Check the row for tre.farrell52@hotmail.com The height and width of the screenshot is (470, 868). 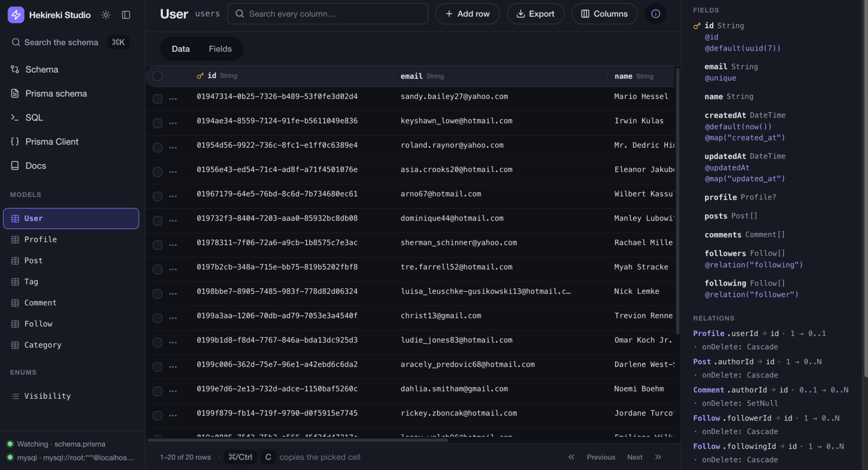(x=157, y=269)
